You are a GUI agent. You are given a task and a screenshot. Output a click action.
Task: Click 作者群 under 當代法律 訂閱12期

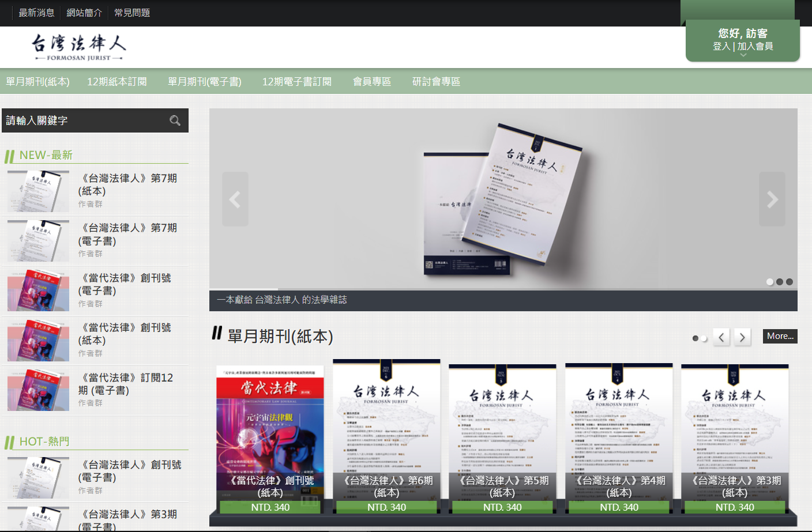click(x=91, y=403)
